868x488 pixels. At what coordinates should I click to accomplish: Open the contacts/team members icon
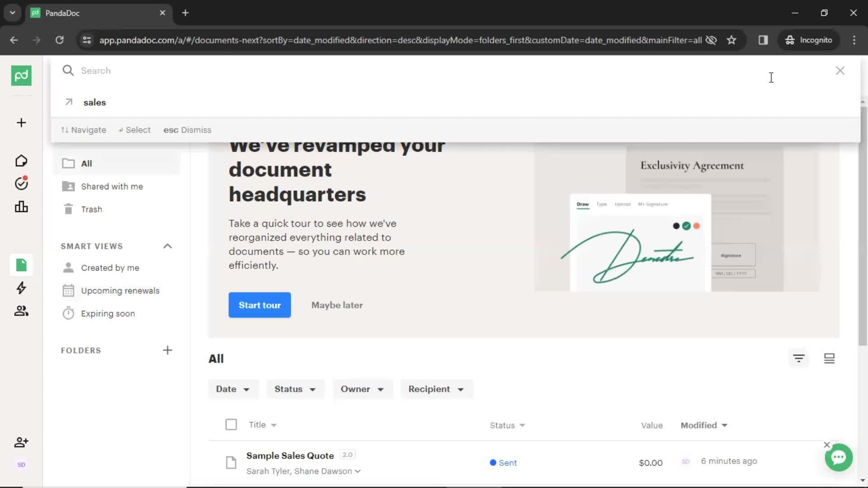coord(21,310)
